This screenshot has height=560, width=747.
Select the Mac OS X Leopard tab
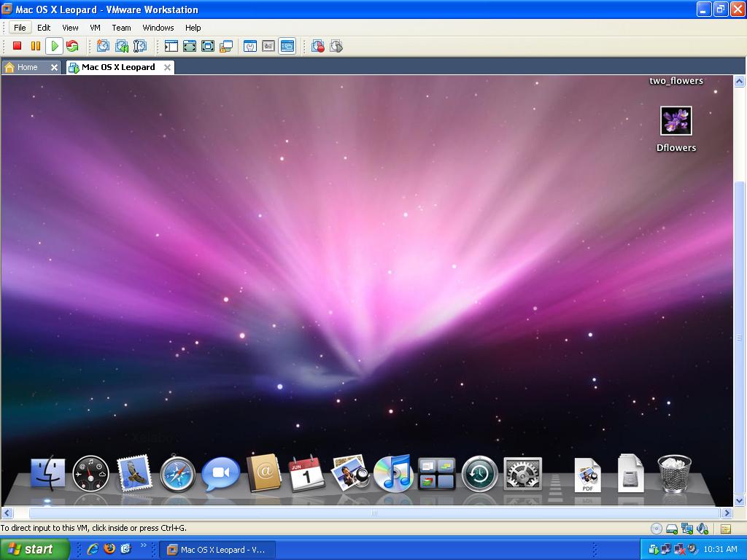[x=117, y=66]
